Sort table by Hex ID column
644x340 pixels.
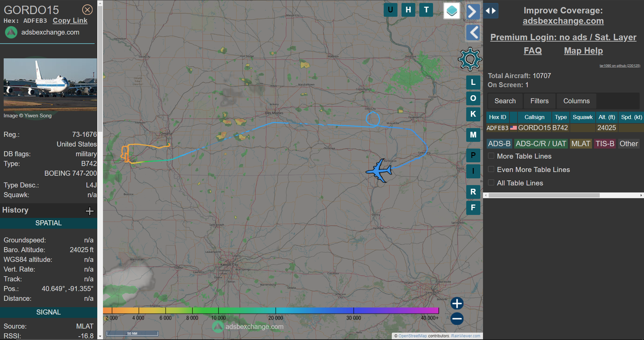coord(497,117)
